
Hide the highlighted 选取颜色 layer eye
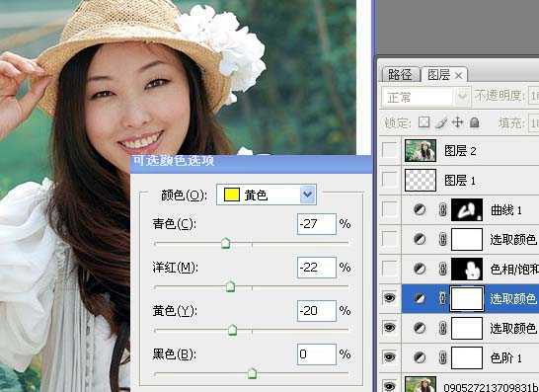(389, 298)
